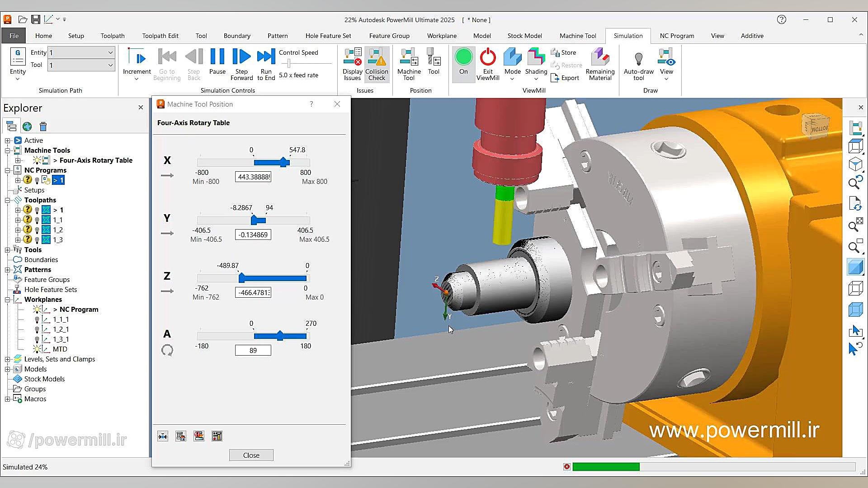The width and height of the screenshot is (868, 488).
Task: Toggle lightbulb for workplane 1_1_1
Action: 37,319
